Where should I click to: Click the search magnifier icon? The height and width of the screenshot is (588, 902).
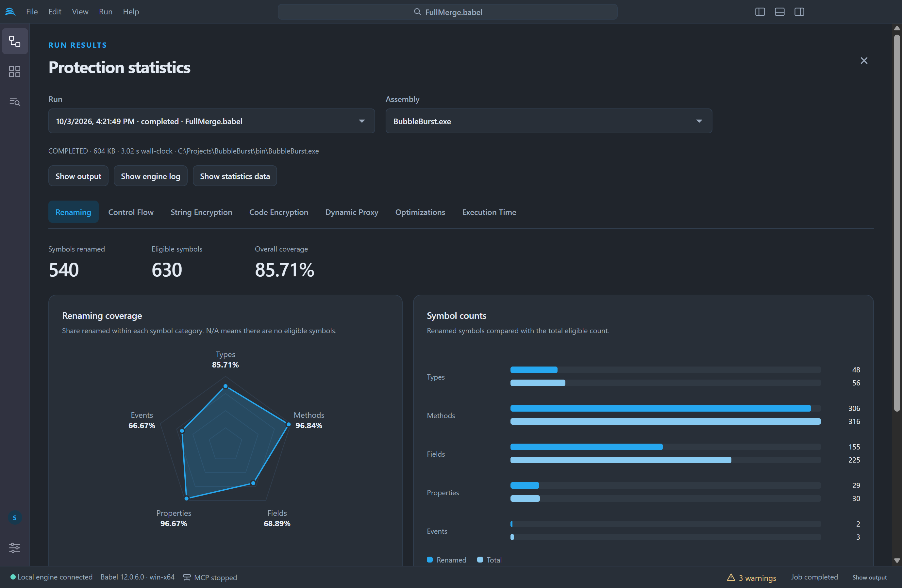click(417, 12)
